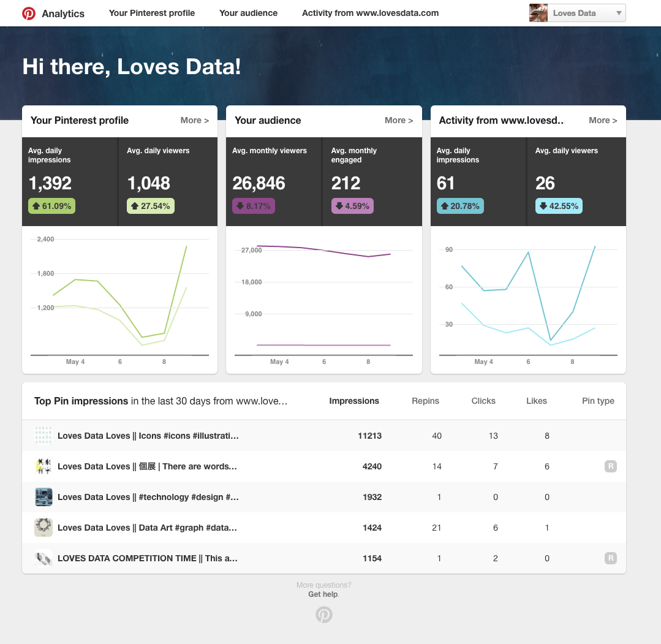
Task: Click the 1424 impressions value
Action: [x=372, y=527]
